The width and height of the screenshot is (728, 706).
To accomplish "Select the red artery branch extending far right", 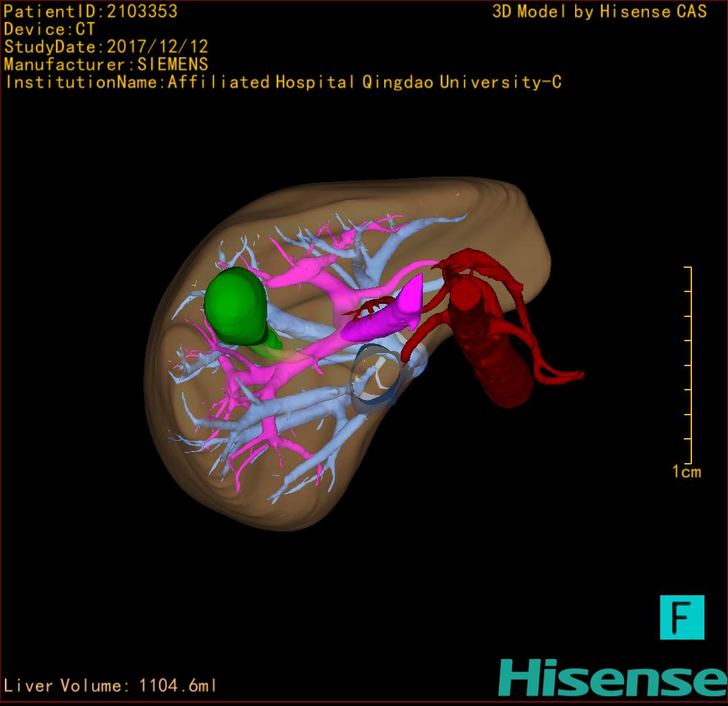I will click(561, 374).
